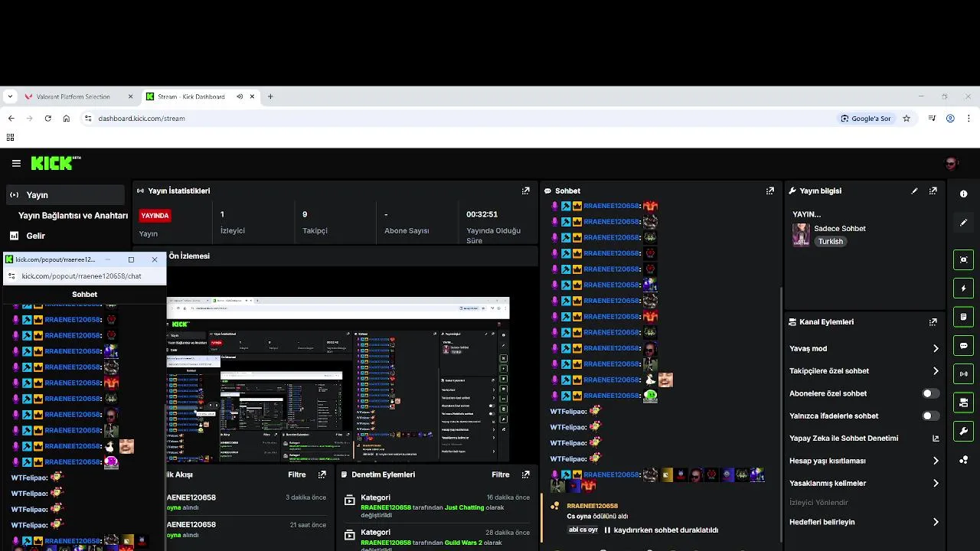
Task: Click the lightning bolt icon in right sidebar
Action: click(x=963, y=289)
